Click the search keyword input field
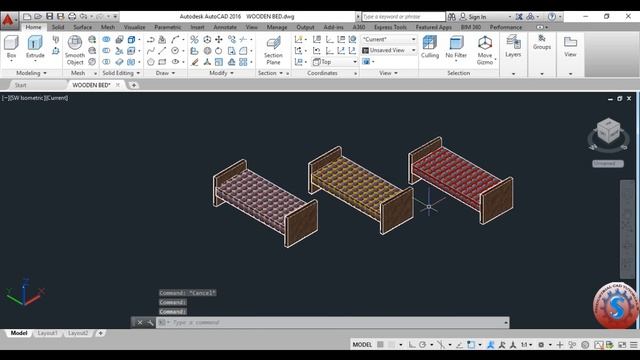The image size is (640, 360). point(403,17)
